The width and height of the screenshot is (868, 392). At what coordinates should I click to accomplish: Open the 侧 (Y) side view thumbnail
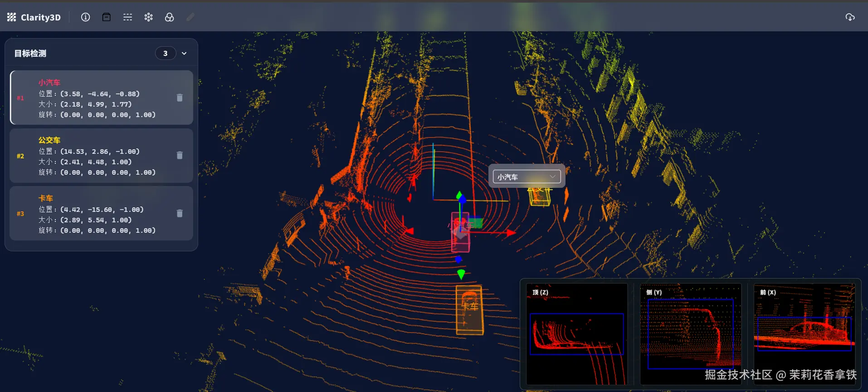pos(691,334)
